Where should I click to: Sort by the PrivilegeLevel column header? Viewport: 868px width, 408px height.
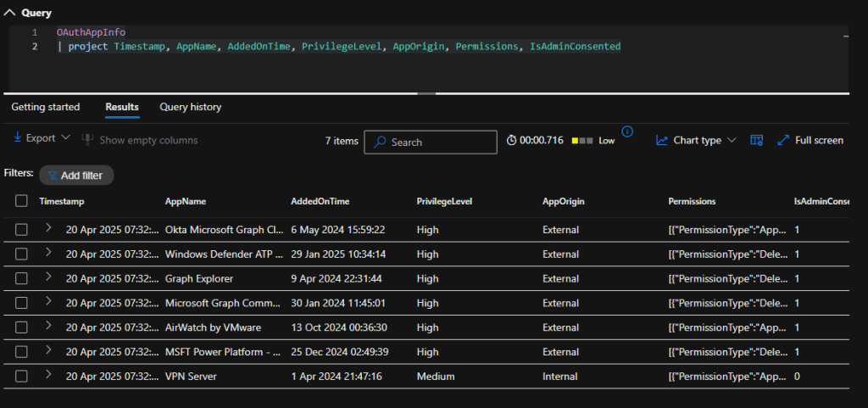click(444, 202)
